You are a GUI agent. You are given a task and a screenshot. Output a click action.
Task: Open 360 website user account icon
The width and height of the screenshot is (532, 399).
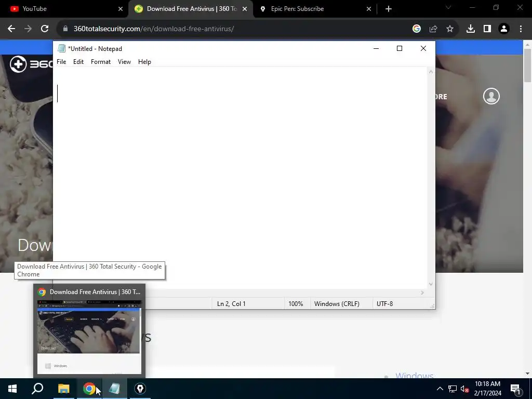click(x=491, y=96)
